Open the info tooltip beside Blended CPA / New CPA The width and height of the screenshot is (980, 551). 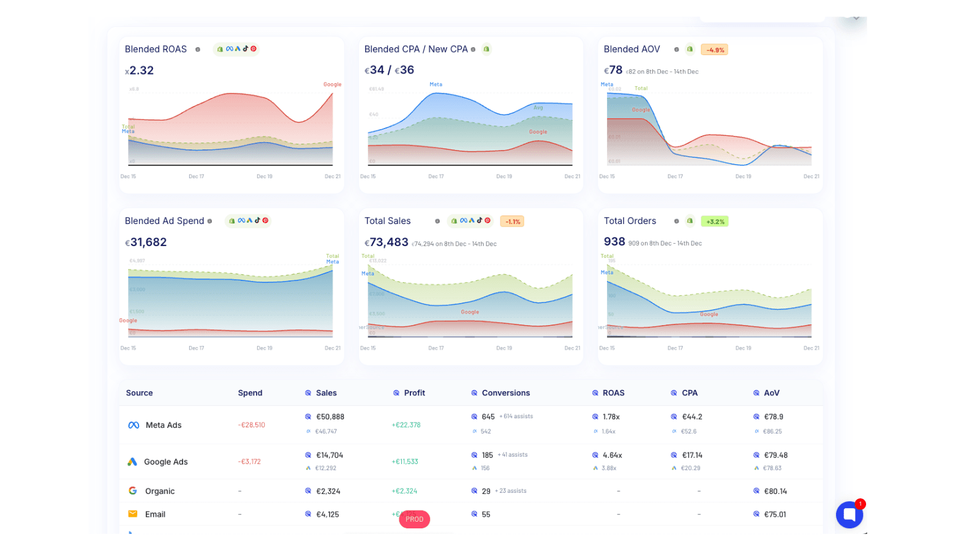(473, 49)
